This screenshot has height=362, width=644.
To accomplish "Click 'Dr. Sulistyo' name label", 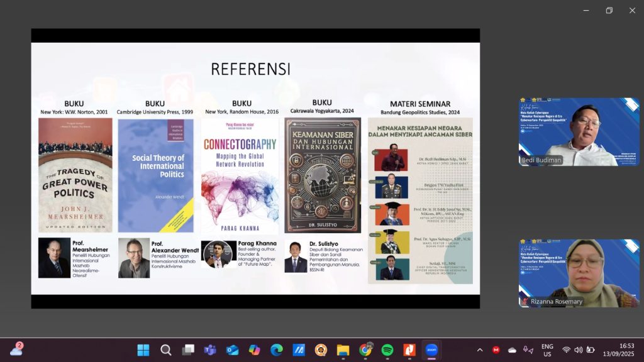I will [x=324, y=244].
